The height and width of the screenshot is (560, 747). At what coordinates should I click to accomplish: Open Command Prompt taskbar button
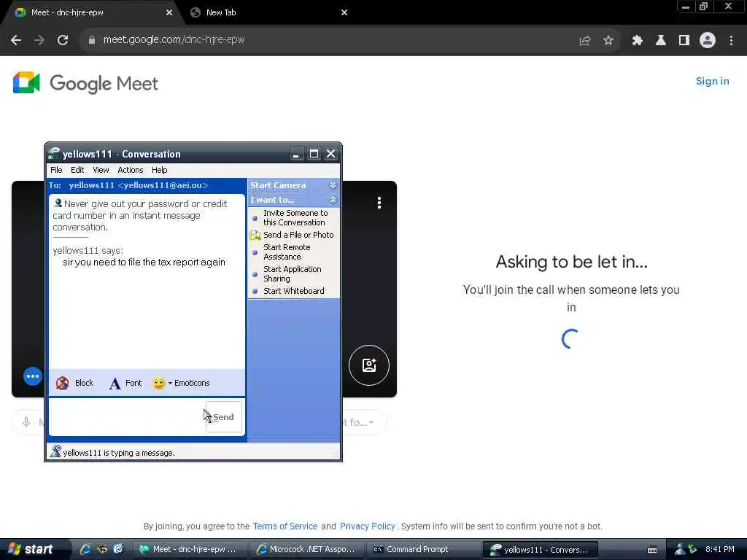tap(422, 550)
